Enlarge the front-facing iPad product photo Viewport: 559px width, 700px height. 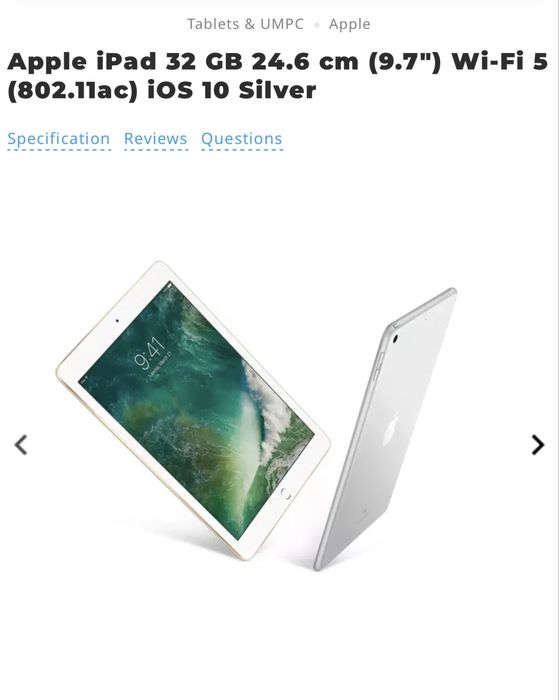pos(193,410)
